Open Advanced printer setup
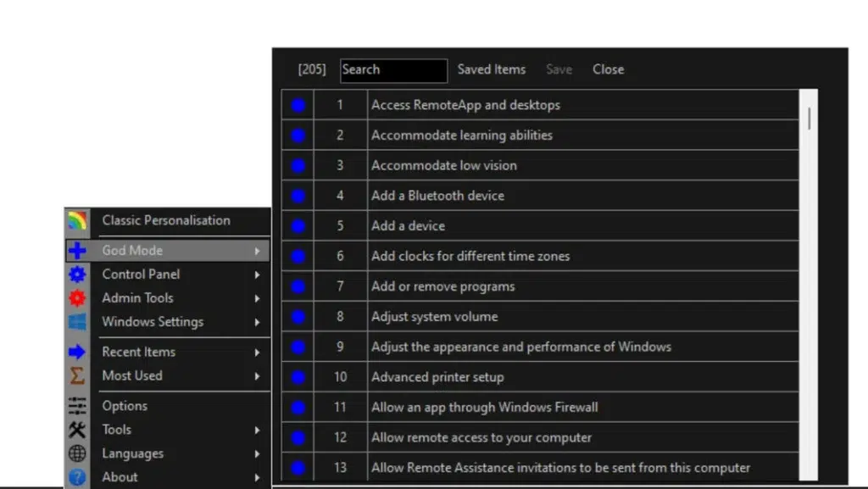 pos(437,377)
